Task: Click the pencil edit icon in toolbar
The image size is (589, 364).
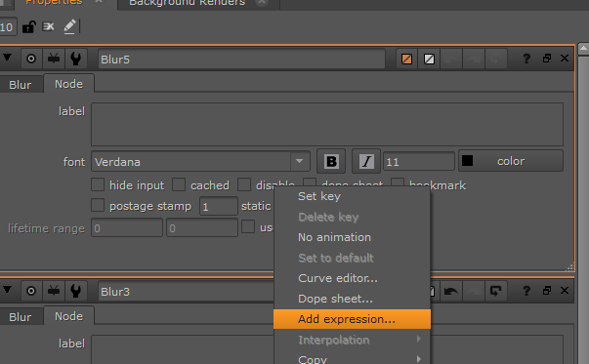Action: pyautogui.click(x=69, y=26)
